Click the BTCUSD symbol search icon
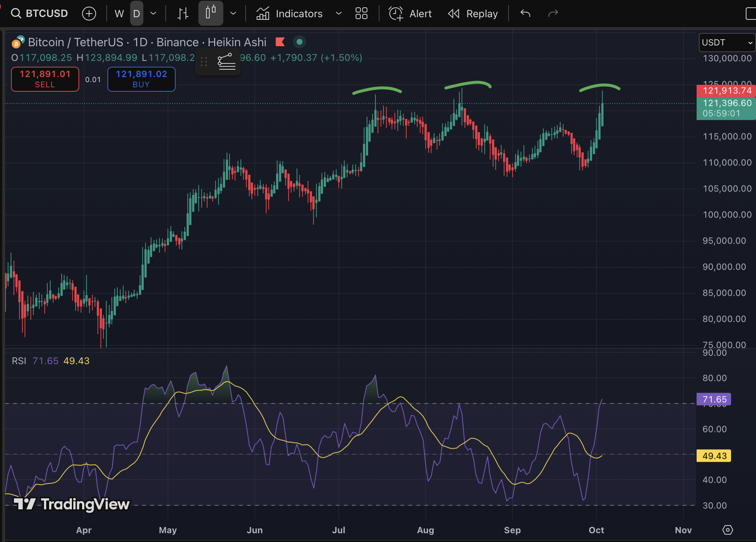This screenshot has width=756, height=542. (x=16, y=14)
